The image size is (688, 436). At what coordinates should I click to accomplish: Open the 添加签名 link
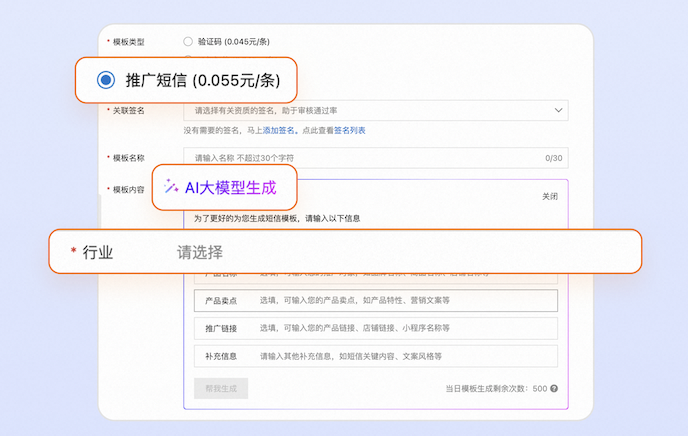279,130
